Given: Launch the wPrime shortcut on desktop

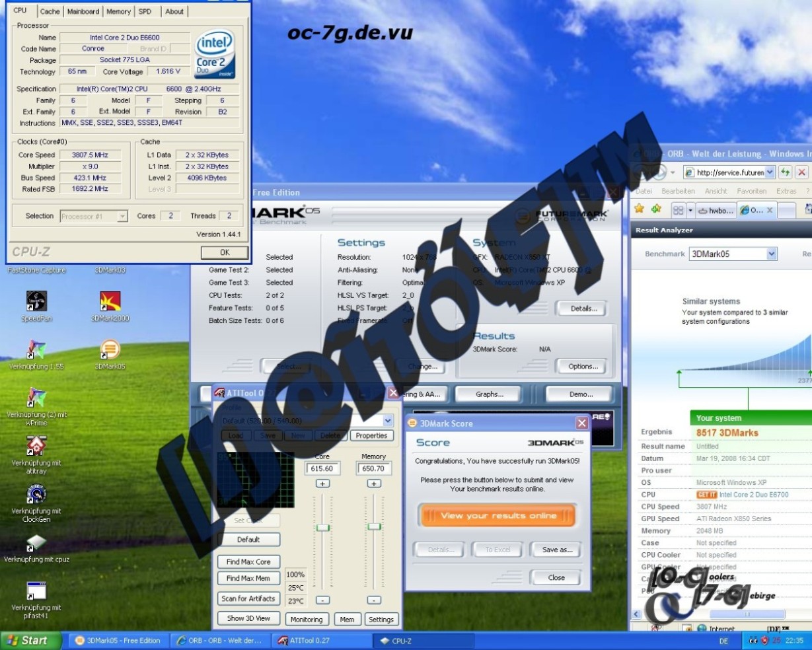Looking at the screenshot, I should tap(36, 406).
